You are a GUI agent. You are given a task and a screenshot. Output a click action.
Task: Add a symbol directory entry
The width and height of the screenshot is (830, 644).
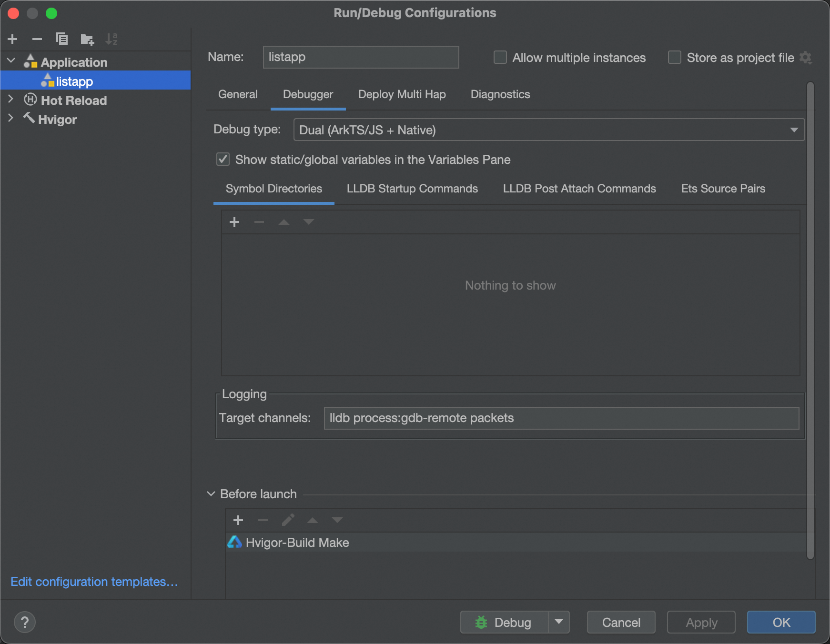click(x=234, y=222)
